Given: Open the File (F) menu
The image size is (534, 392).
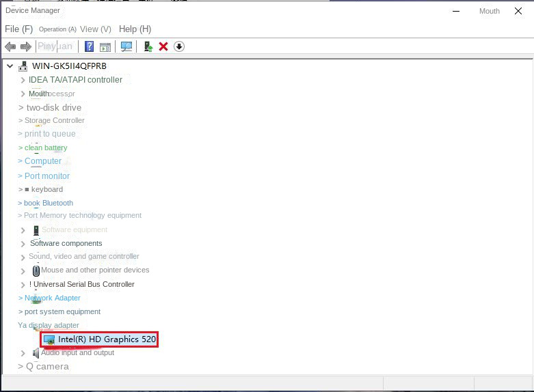Looking at the screenshot, I should 18,29.
